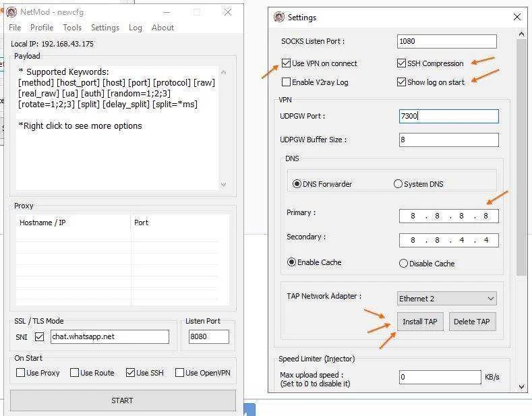Viewport: 532px width, 416px height.
Task: Click the NetMod app icon in title bar
Action: (11, 12)
